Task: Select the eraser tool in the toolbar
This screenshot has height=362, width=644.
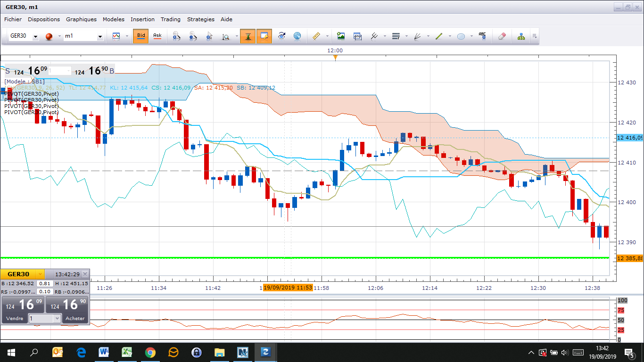Action: point(502,36)
